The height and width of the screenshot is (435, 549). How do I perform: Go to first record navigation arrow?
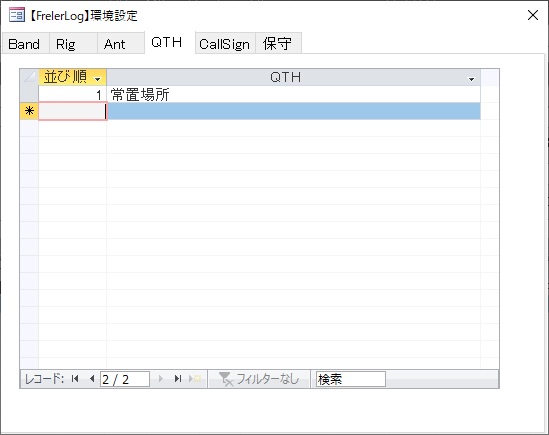click(75, 379)
